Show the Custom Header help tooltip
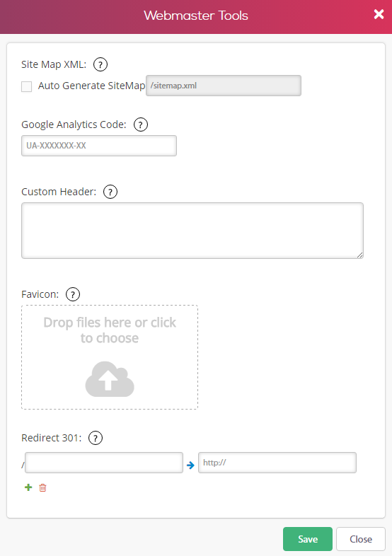Viewport: 392px width, 556px height. (x=110, y=192)
